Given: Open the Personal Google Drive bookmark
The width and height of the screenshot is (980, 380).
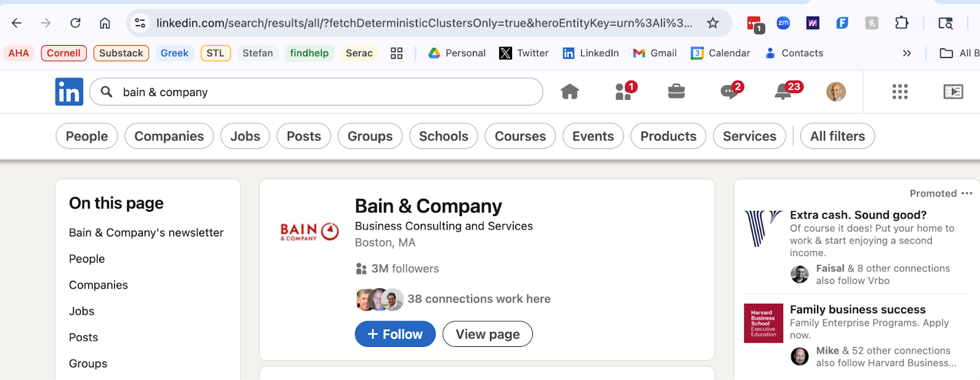Looking at the screenshot, I should pos(457,53).
